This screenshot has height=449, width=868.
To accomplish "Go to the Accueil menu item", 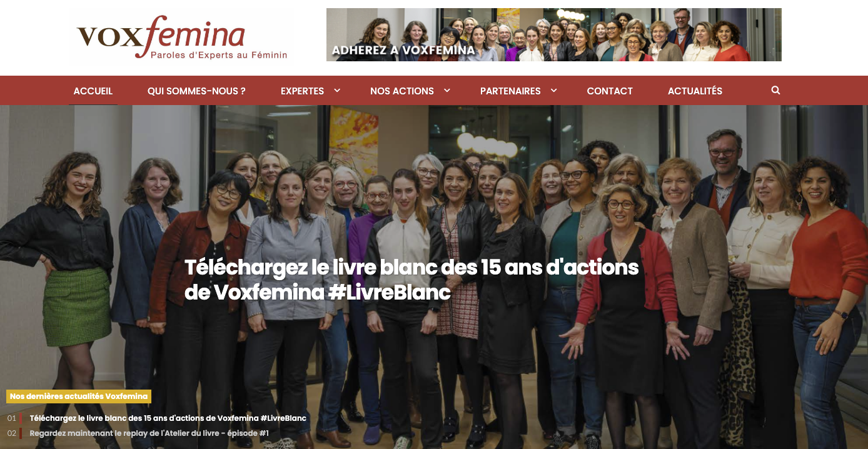I will [93, 91].
